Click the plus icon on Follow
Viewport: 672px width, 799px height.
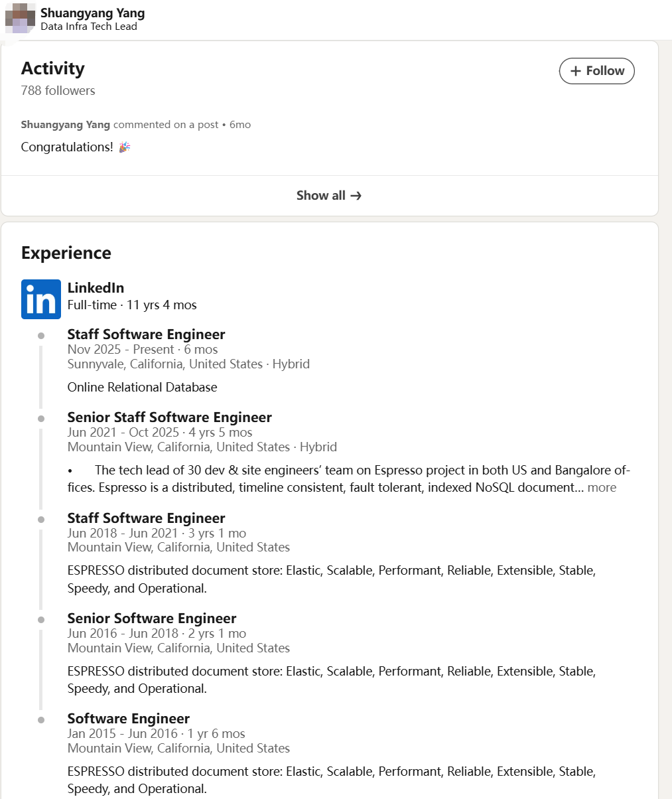(x=576, y=71)
